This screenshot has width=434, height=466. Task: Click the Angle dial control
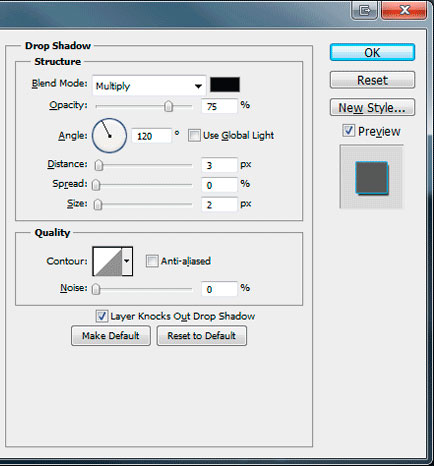point(109,136)
